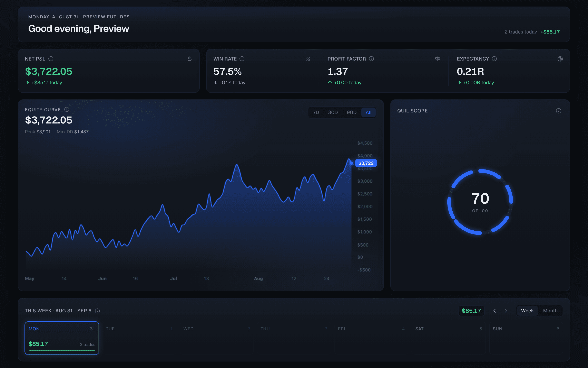The image size is (588, 368).
Task: Click the 'Aug' x-axis label
Action: pos(258,278)
